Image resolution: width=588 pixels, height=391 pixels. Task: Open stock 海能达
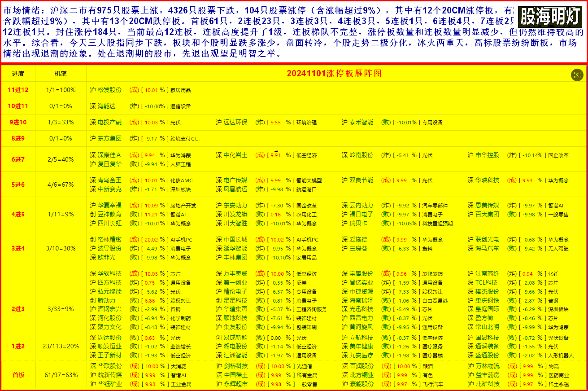(x=106, y=106)
